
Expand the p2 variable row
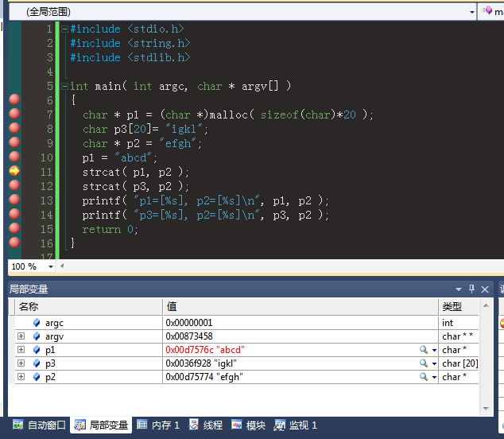pyautogui.click(x=21, y=377)
